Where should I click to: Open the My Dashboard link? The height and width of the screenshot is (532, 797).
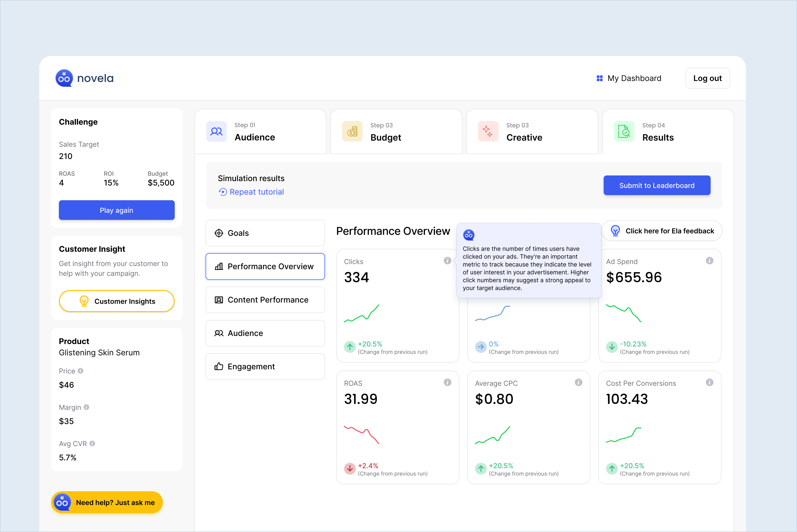click(x=629, y=78)
